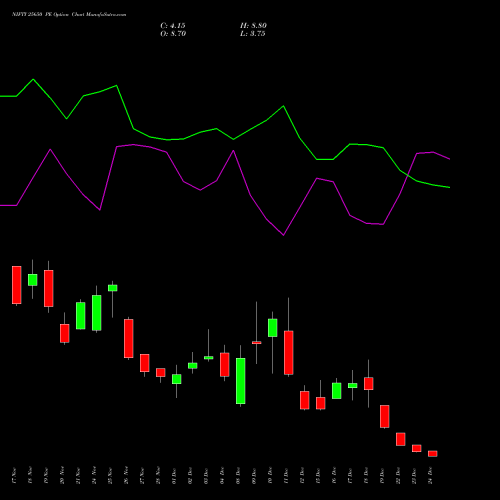Click the 24 Dec date label

pos(430,476)
